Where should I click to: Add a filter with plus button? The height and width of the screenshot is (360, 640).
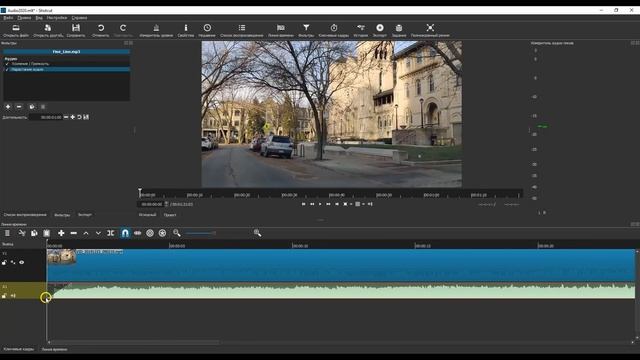pos(8,107)
